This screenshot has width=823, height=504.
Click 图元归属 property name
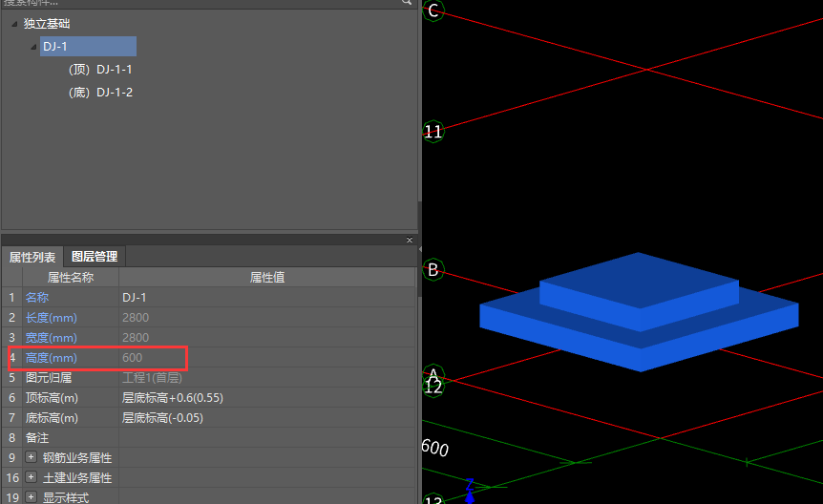49,377
